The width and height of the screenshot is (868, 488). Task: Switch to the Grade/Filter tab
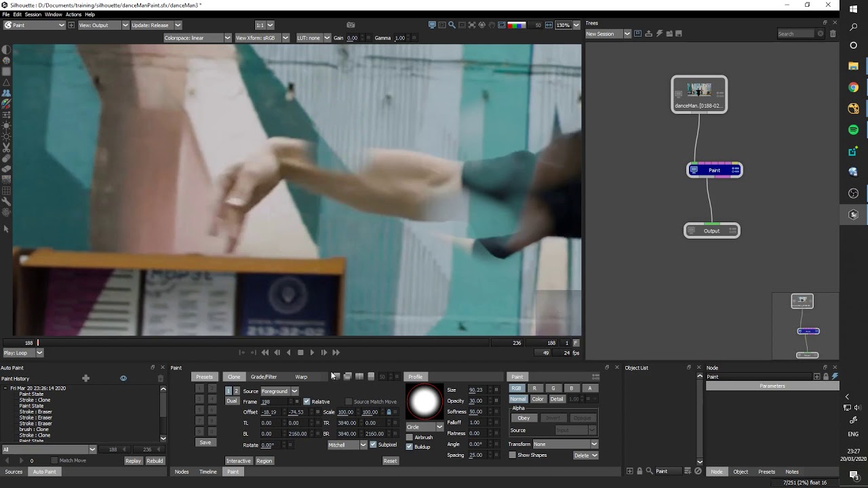(264, 377)
